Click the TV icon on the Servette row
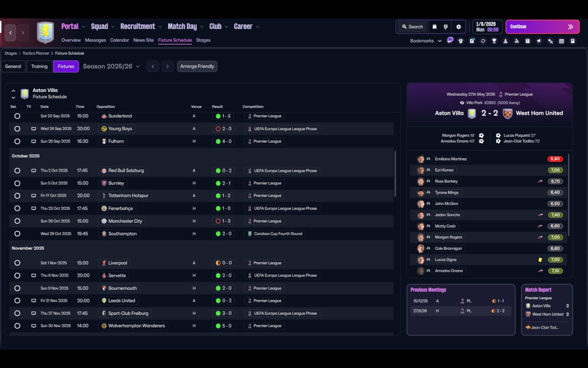 [34, 276]
